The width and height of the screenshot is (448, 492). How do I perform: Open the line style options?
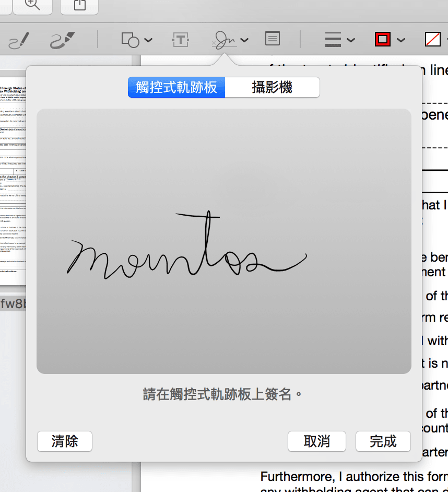(x=333, y=40)
